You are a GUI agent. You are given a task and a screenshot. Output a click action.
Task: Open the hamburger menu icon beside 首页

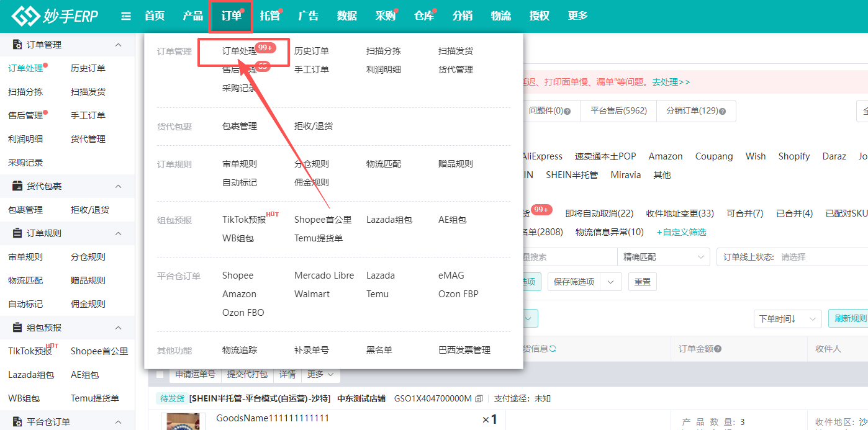126,16
